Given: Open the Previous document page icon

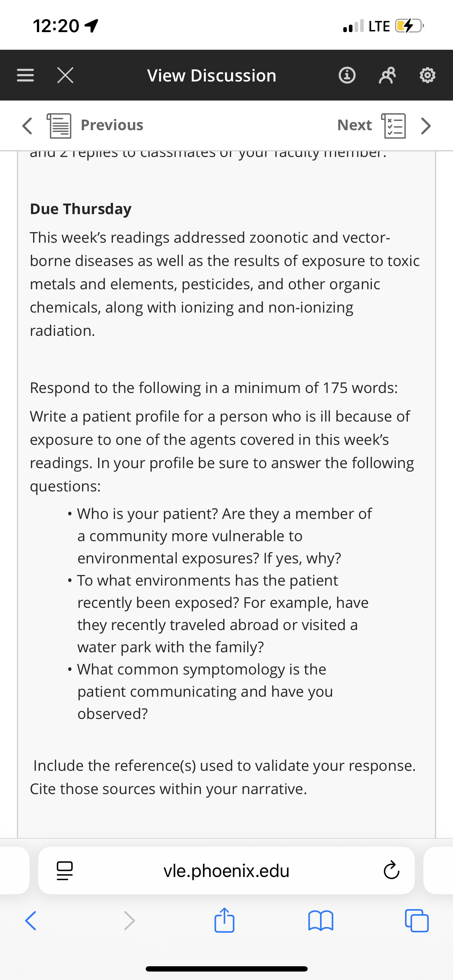Looking at the screenshot, I should [59, 126].
